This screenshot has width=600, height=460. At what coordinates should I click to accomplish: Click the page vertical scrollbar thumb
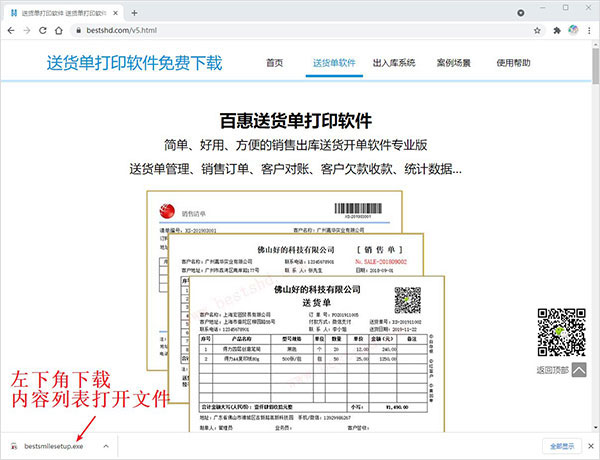(x=596, y=66)
